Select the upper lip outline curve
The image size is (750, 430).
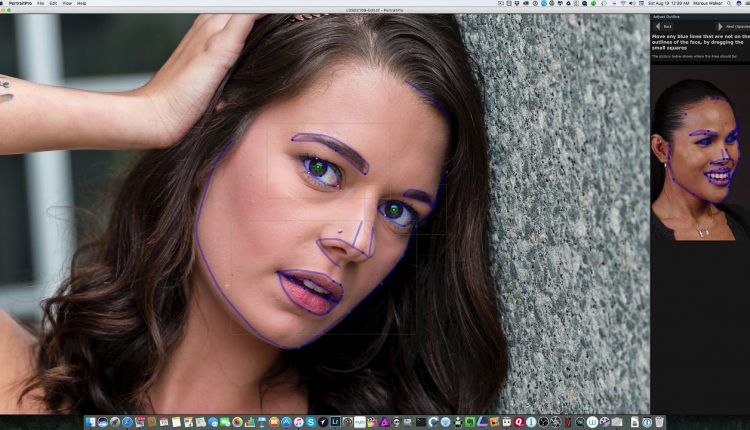click(x=311, y=275)
